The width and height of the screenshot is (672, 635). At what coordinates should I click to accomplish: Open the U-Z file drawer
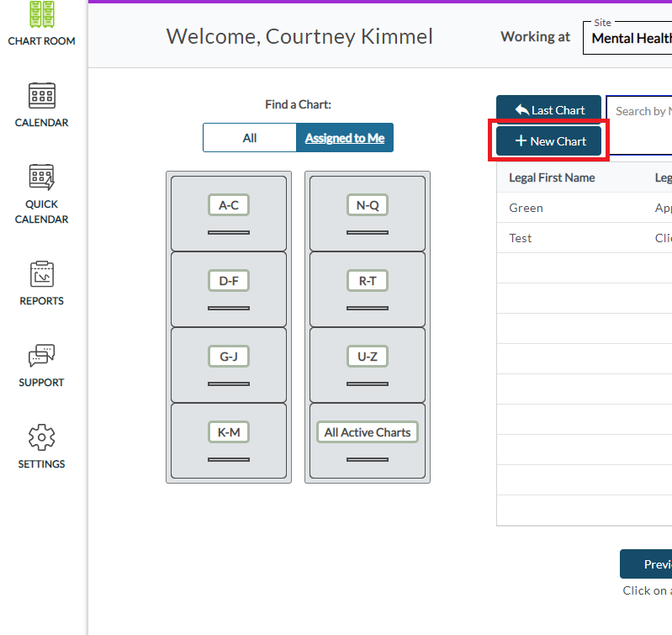368,364
